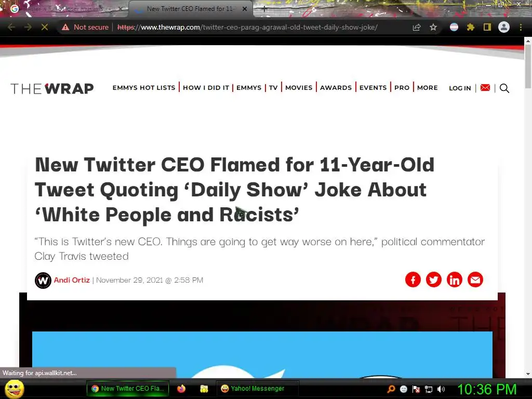Click the page vertical scrollbar thumb
The height and width of the screenshot is (399, 532).
(528, 66)
